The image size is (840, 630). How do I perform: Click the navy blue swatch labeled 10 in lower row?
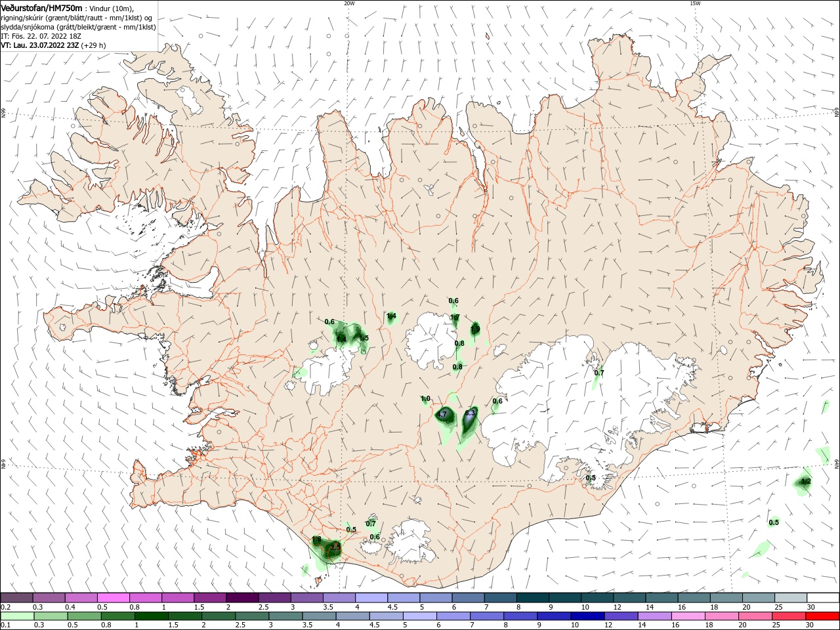pos(586,616)
